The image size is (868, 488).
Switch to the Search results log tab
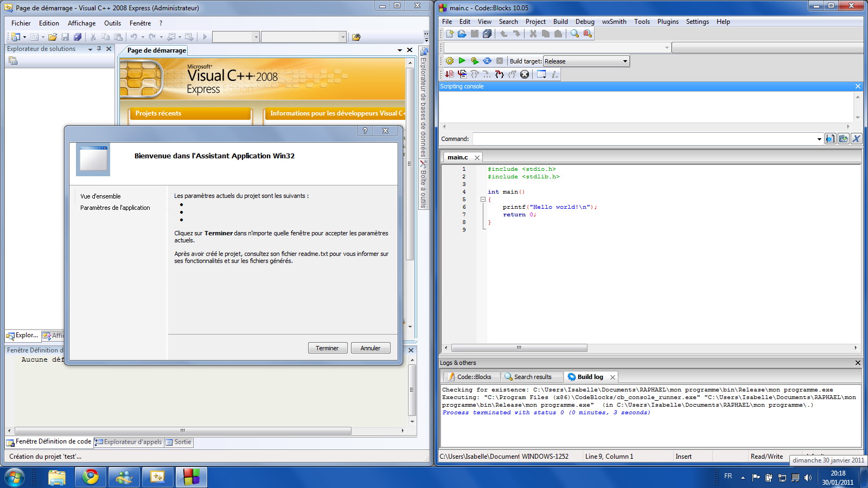(528, 377)
